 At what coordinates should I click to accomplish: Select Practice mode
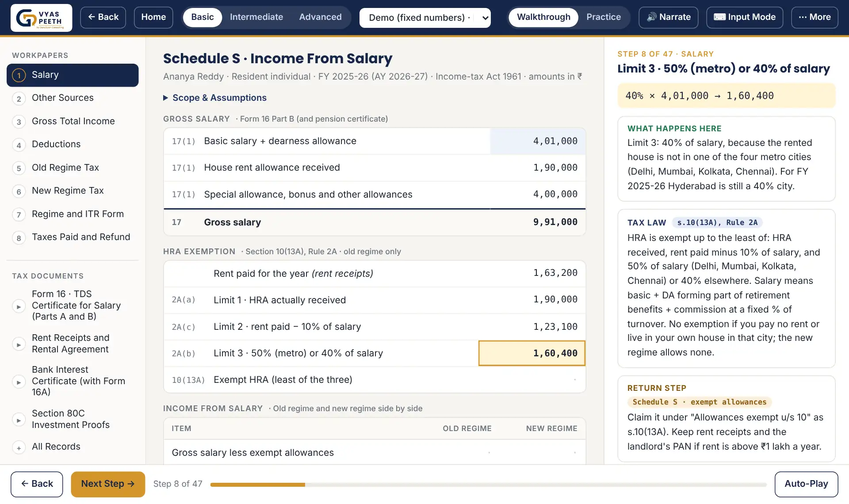[604, 17]
